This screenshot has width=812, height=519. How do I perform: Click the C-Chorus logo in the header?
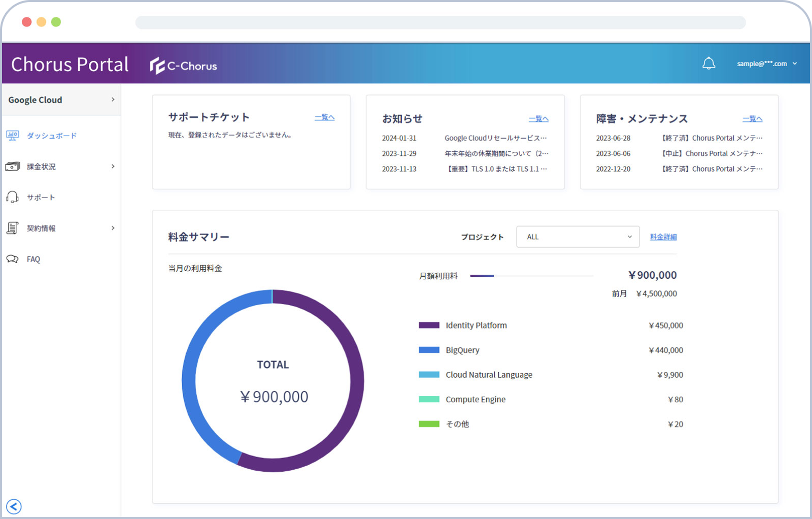[184, 65]
